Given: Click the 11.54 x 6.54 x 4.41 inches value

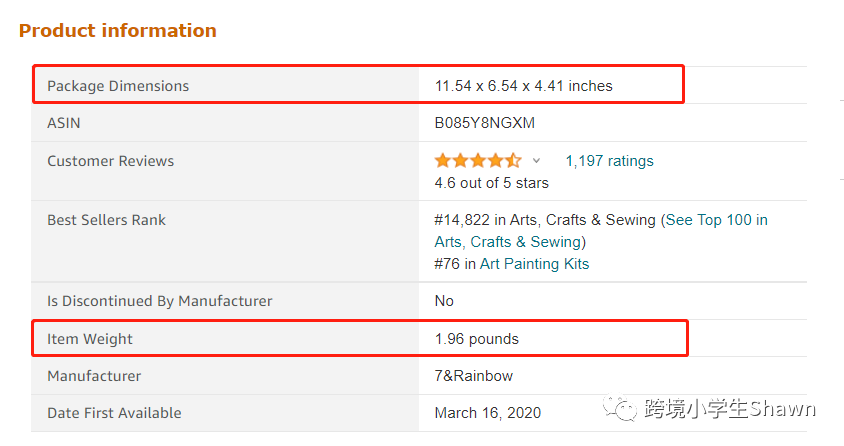Looking at the screenshot, I should click(x=523, y=86).
